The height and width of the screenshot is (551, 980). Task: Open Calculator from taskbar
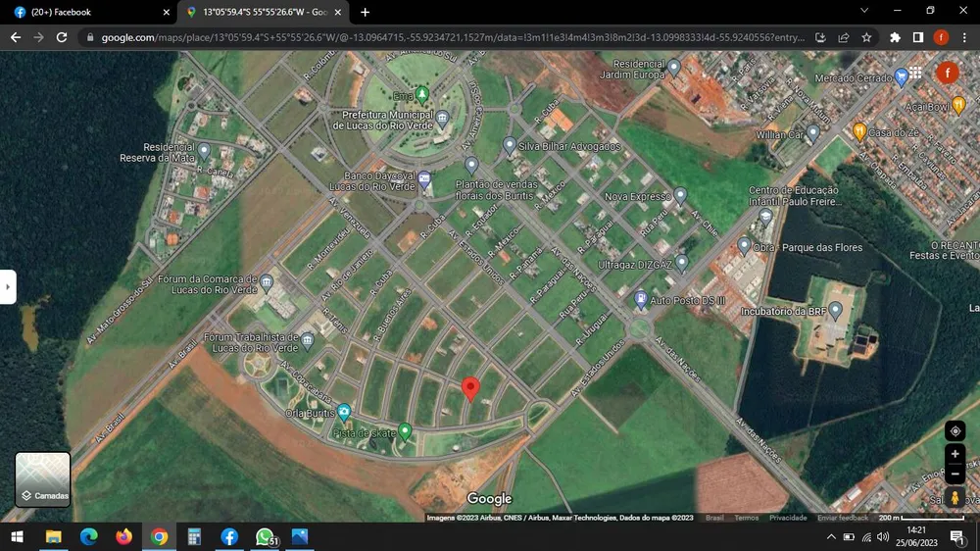click(194, 536)
